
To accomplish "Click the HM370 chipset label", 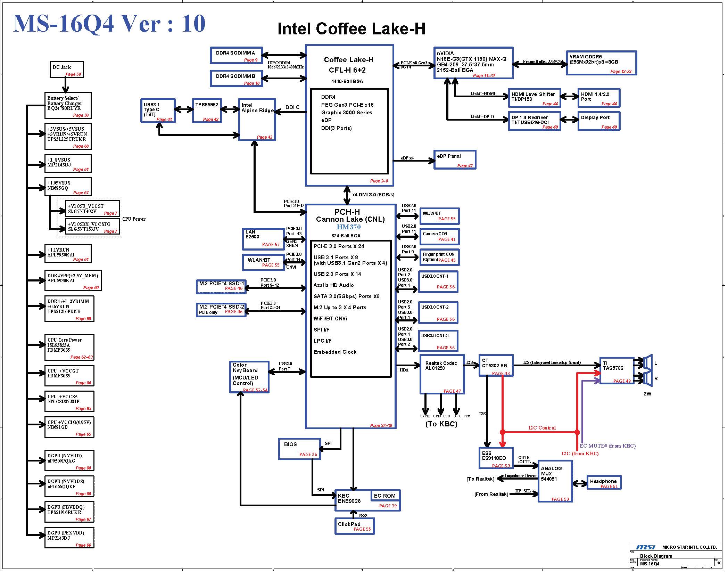I will point(349,227).
